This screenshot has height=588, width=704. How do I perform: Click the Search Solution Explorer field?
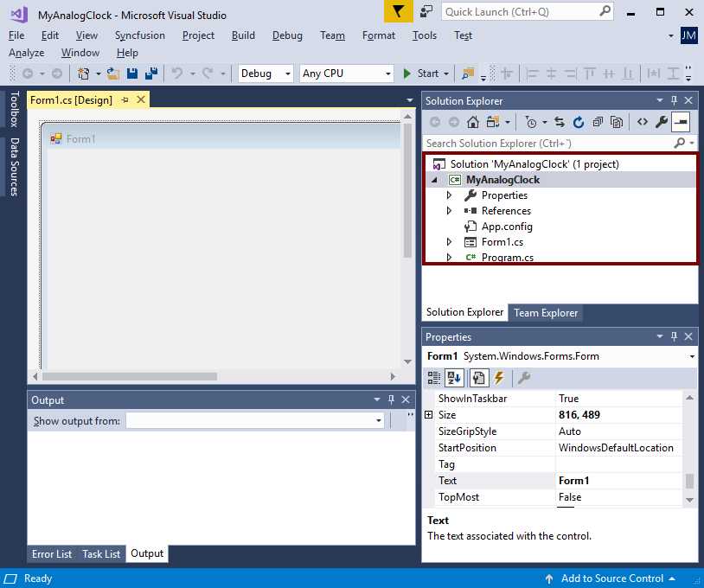[x=547, y=144]
